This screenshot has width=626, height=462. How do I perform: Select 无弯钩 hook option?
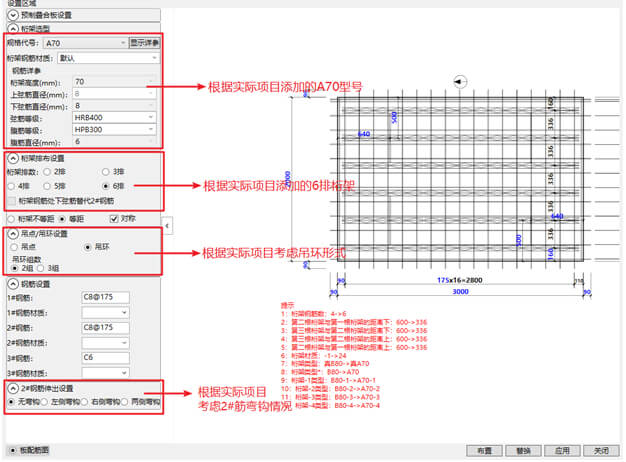(11, 402)
